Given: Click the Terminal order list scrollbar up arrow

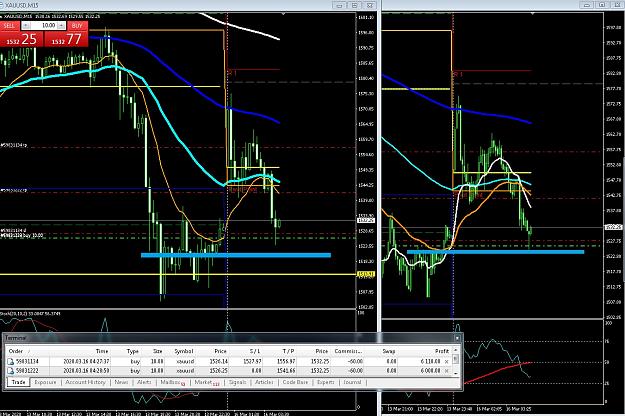Looking at the screenshot, I should (x=456, y=350).
